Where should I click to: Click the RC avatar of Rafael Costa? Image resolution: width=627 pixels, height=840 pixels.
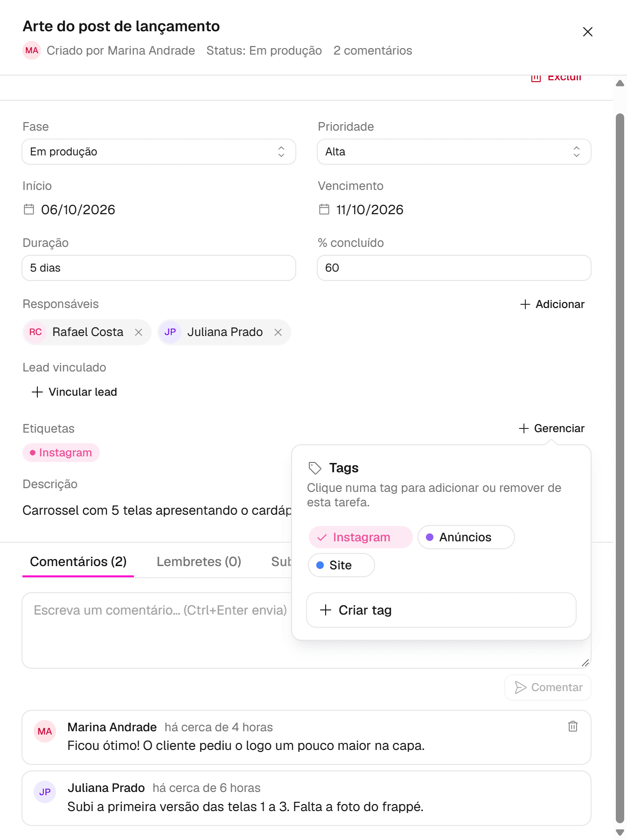[x=35, y=332]
